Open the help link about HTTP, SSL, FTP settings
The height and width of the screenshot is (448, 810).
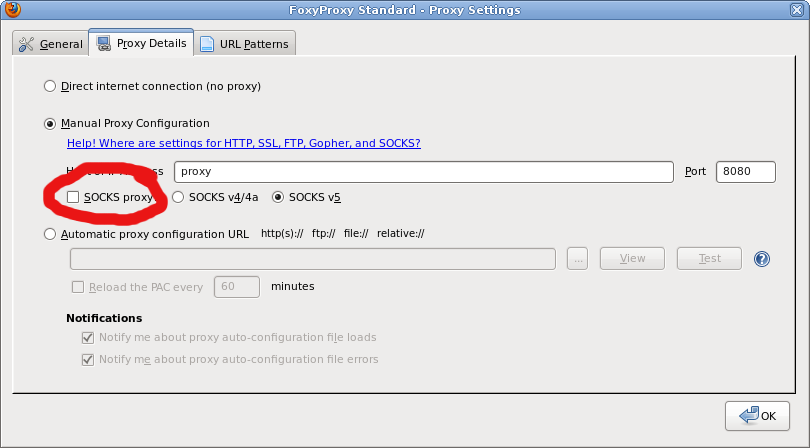[x=244, y=143]
